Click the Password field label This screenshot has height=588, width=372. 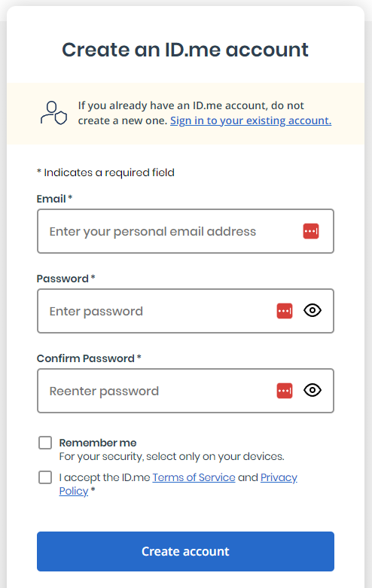[63, 279]
